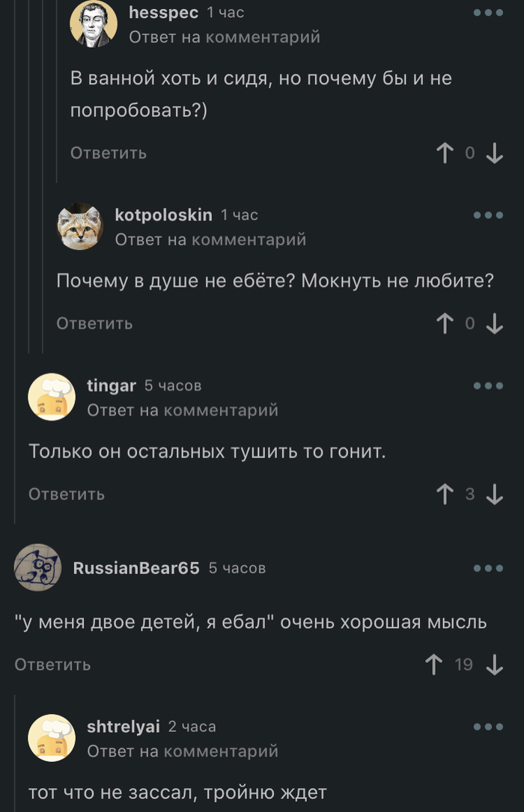This screenshot has width=524, height=812.
Task: Upvote kotpoloskin's comment
Action: click(445, 323)
